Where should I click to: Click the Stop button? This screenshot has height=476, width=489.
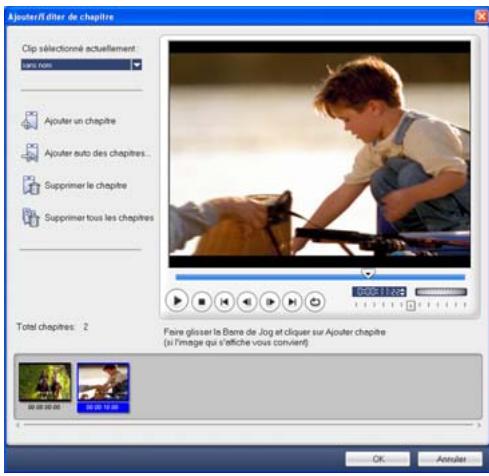201,302
